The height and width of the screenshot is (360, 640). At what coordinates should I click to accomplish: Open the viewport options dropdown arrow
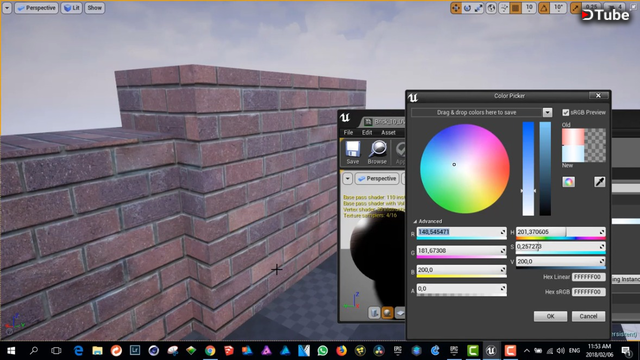coord(7,8)
